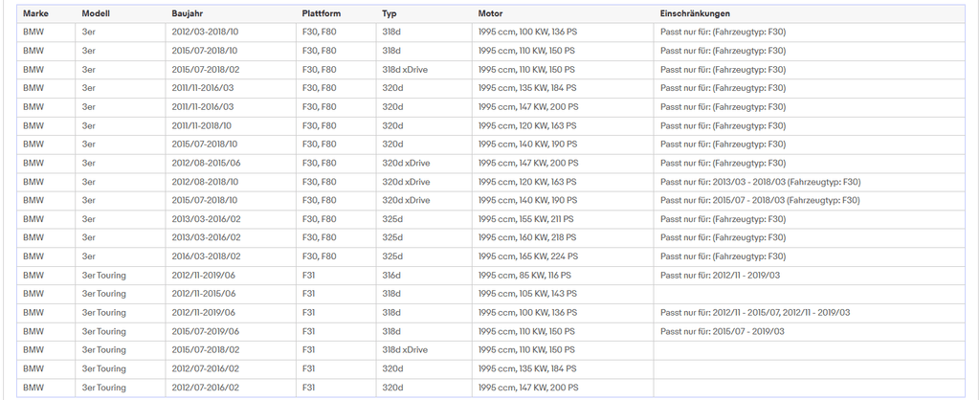Click 'F31' in the 2015/07-2019/06 row

[x=308, y=331]
